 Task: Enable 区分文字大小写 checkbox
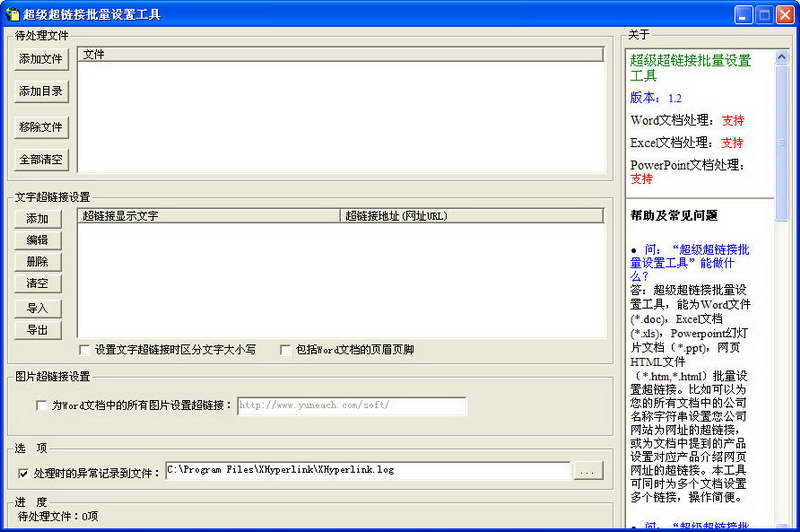click(x=85, y=350)
